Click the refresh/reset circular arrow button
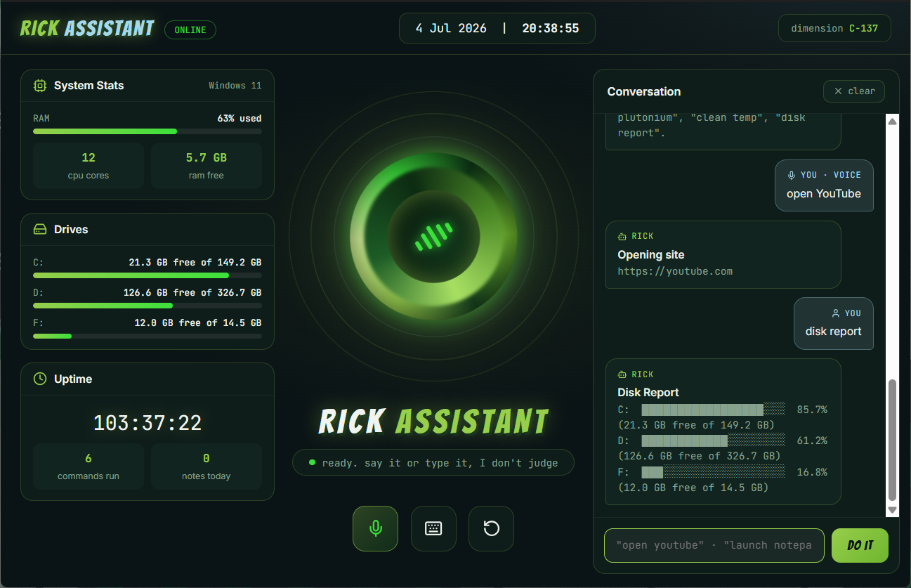 point(491,528)
